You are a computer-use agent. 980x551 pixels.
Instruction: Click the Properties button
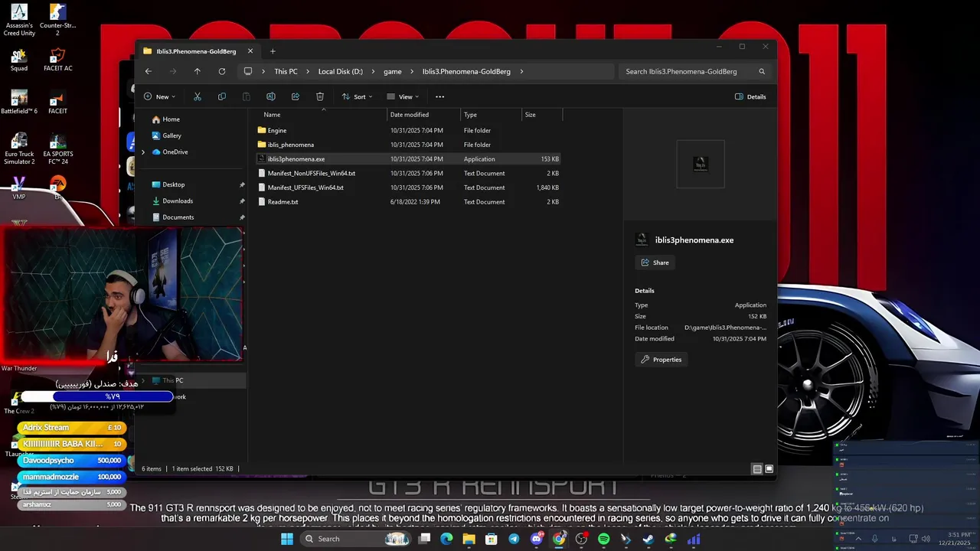pos(661,360)
